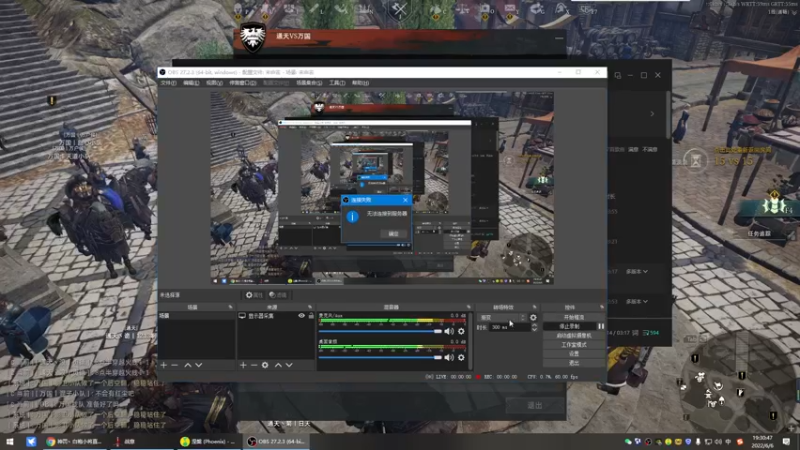Open settings gear for 桌面音频 channel

(461, 358)
